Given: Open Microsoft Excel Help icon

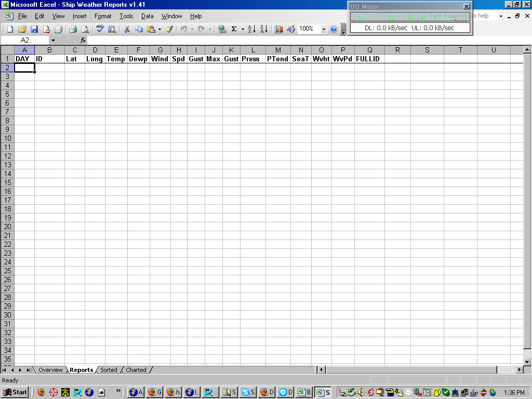Looking at the screenshot, I should [334, 29].
